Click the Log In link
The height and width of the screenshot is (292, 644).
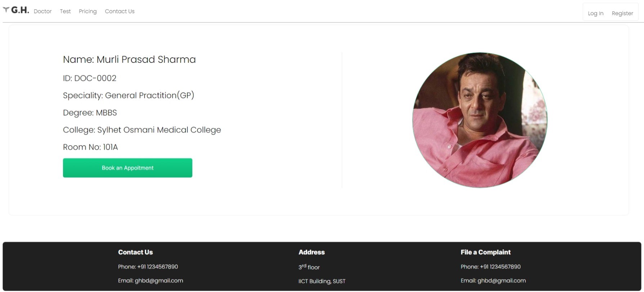[x=595, y=13]
